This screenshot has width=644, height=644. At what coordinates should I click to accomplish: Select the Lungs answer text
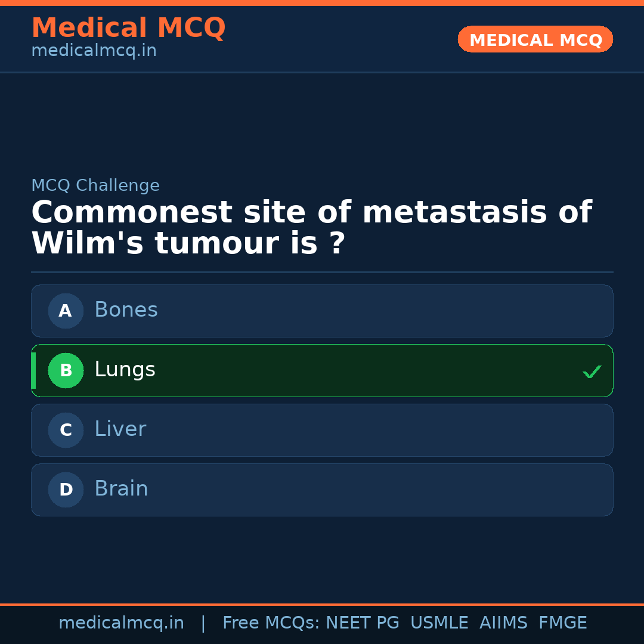pyautogui.click(x=125, y=370)
